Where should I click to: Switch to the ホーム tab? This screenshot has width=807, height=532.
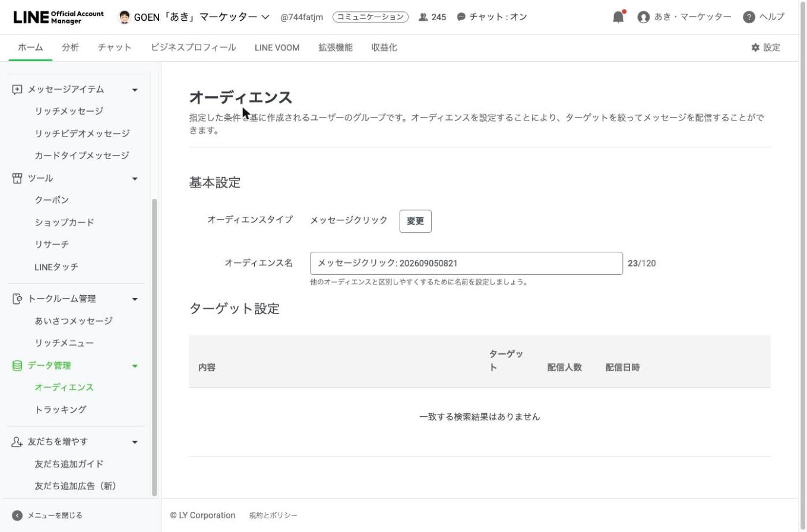click(x=30, y=47)
